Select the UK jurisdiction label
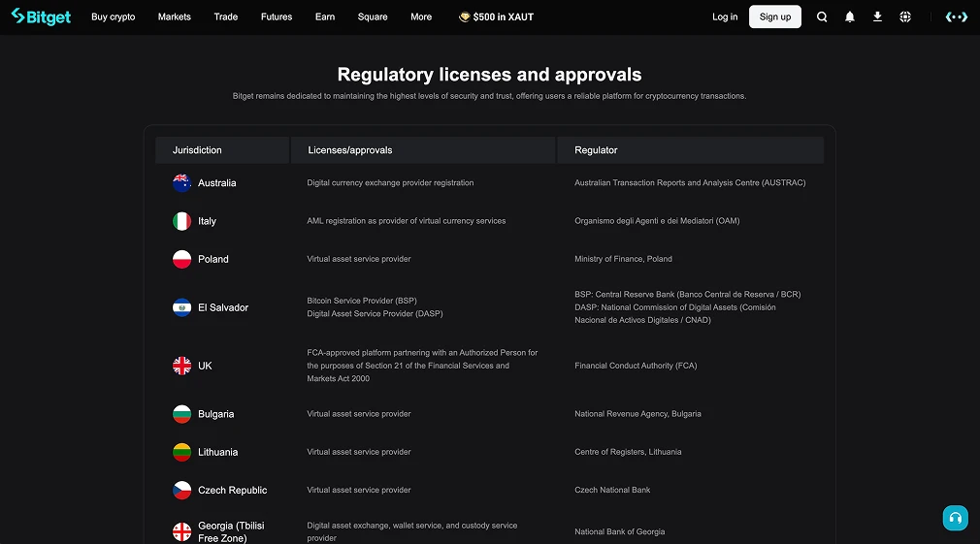Image resolution: width=980 pixels, height=544 pixels. click(205, 366)
